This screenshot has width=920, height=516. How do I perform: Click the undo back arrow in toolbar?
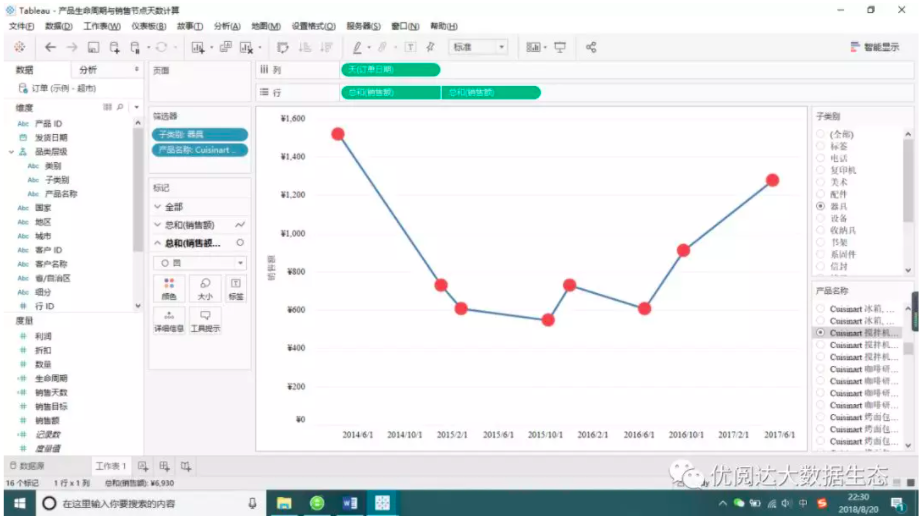[50, 48]
